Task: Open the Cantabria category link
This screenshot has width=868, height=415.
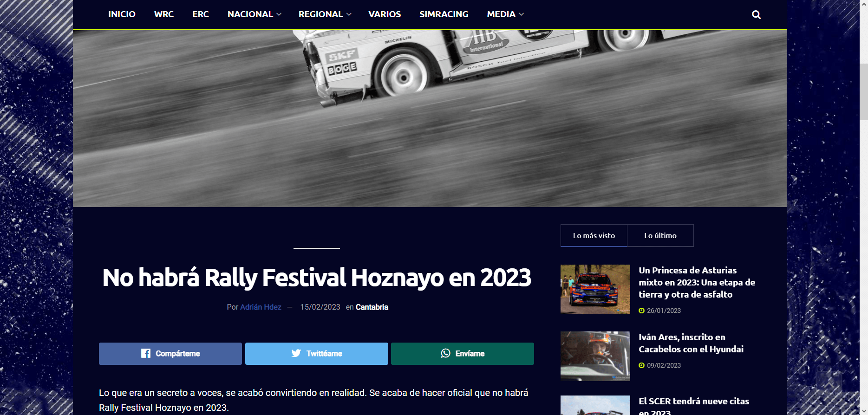Action: pyautogui.click(x=372, y=307)
